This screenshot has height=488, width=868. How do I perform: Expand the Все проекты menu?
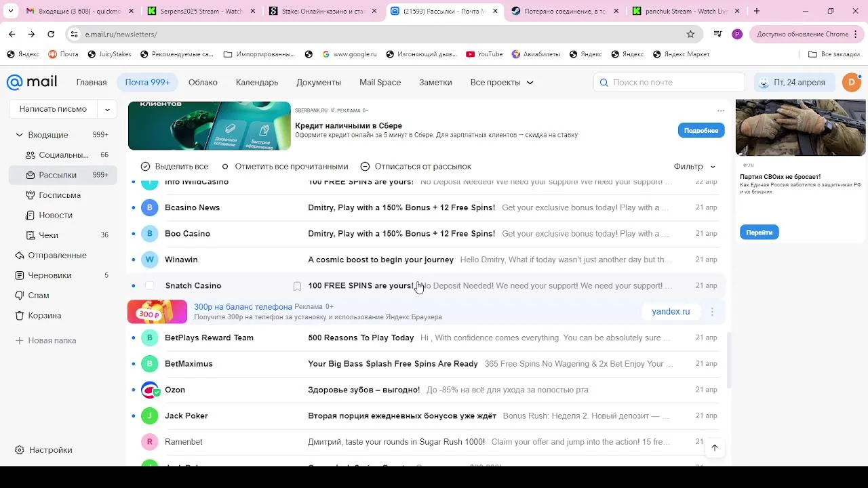click(502, 83)
